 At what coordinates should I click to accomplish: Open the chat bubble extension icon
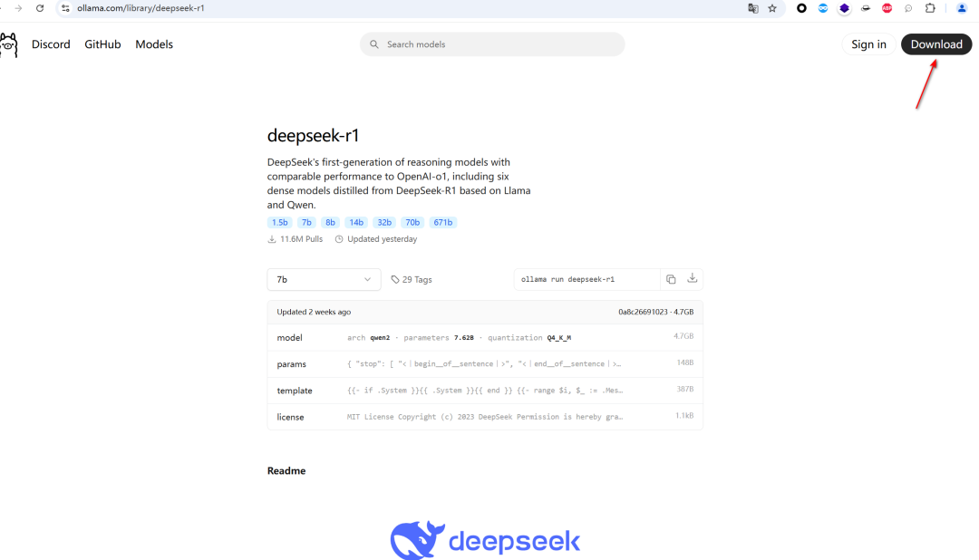(x=908, y=8)
